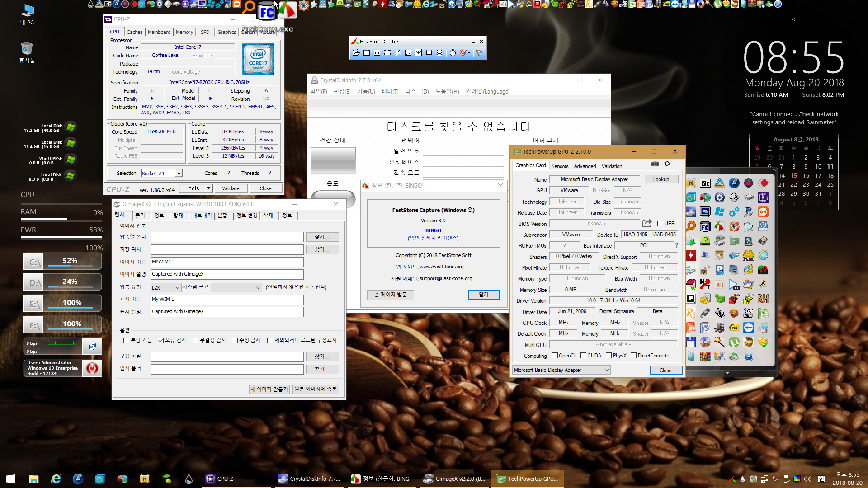Screen dimensions: 868x488
Task: Open GImageX 내보내기 tab
Action: point(202,216)
